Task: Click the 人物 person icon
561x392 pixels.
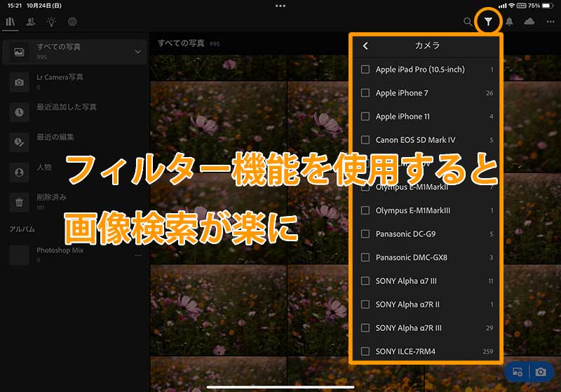Action: 20,173
